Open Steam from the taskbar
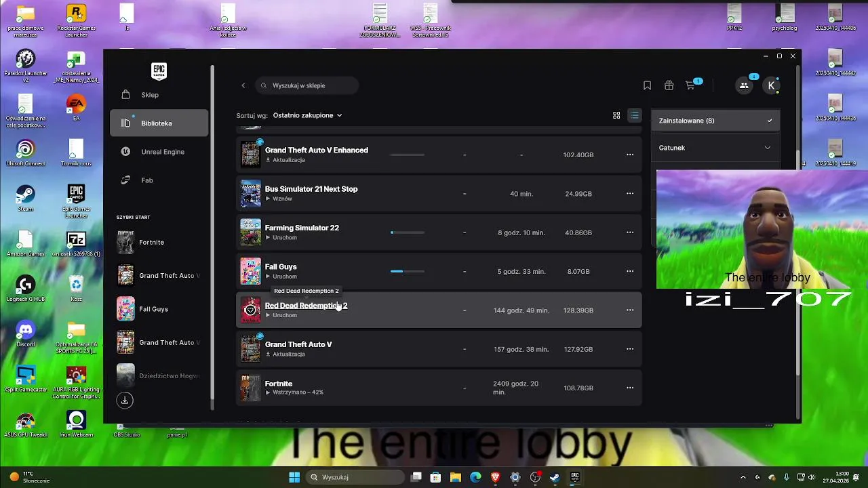868x488 pixels. click(x=555, y=477)
